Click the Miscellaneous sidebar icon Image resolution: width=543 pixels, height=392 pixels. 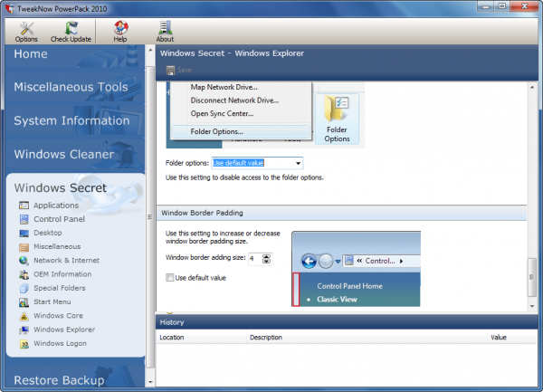click(24, 247)
